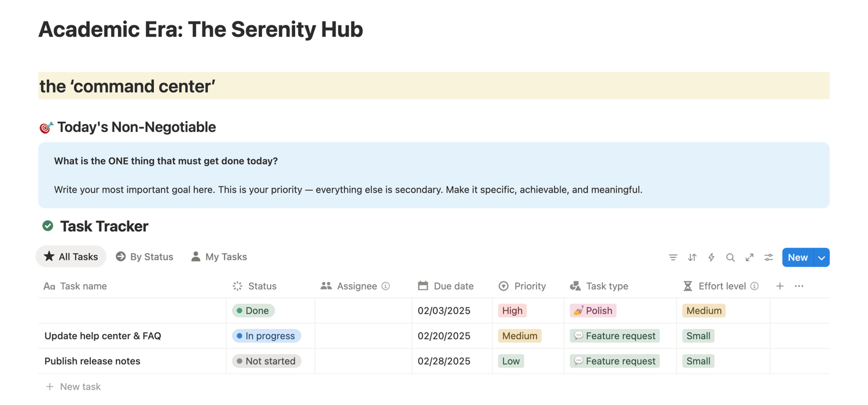Click the blue New button
868x405 pixels.
[797, 257]
